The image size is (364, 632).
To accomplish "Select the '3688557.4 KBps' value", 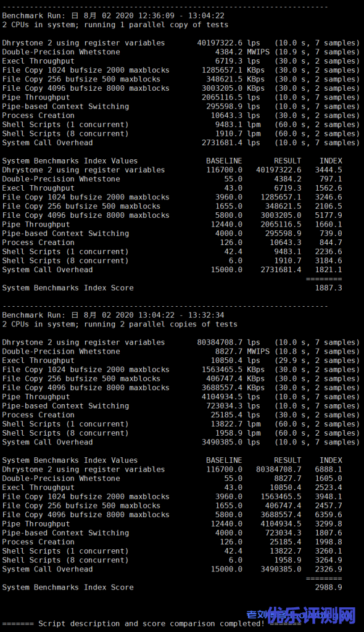I will click(x=233, y=388).
